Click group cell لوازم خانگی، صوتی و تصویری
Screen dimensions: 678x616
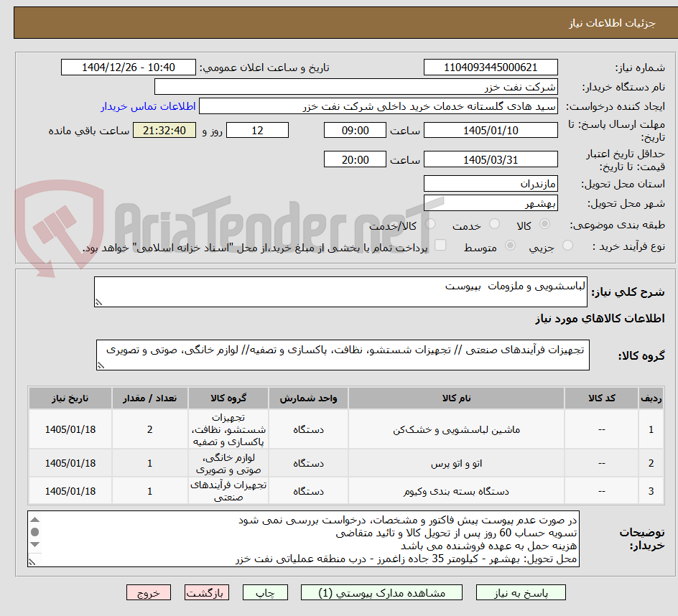228,463
